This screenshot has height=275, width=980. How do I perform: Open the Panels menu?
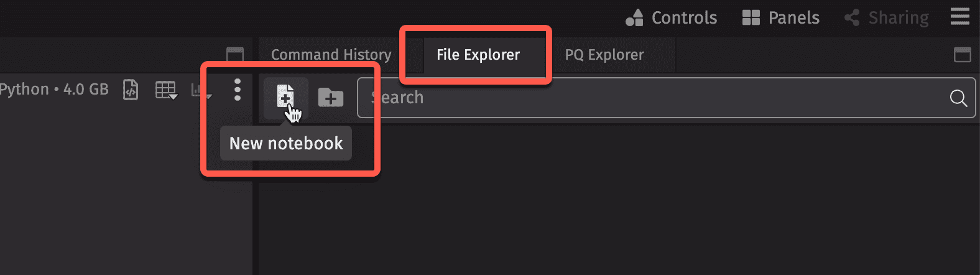(781, 17)
